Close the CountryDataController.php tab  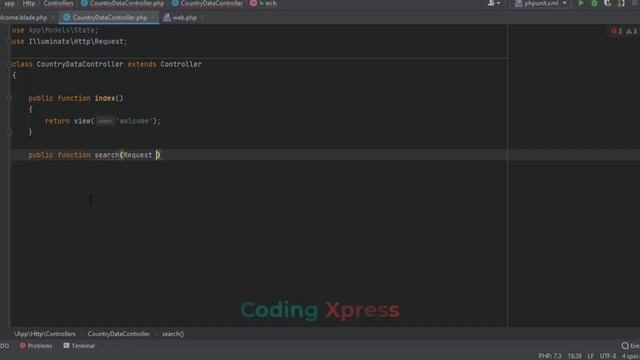(x=153, y=18)
